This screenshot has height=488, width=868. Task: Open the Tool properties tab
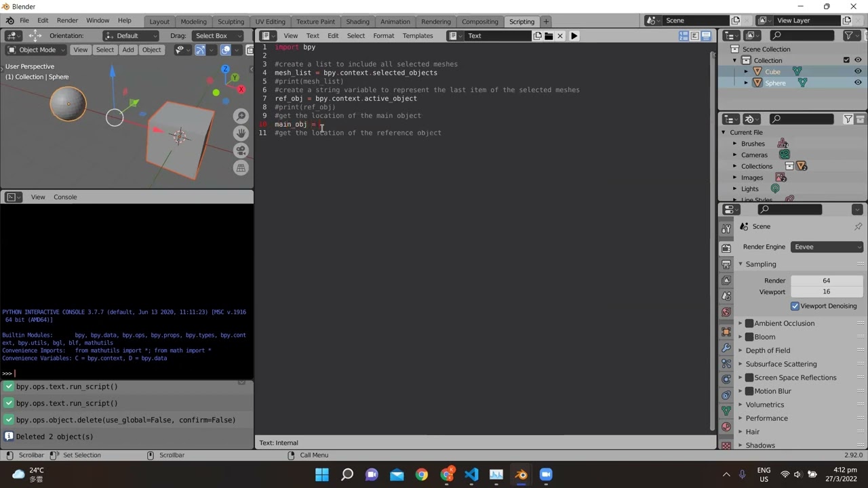[x=726, y=229]
